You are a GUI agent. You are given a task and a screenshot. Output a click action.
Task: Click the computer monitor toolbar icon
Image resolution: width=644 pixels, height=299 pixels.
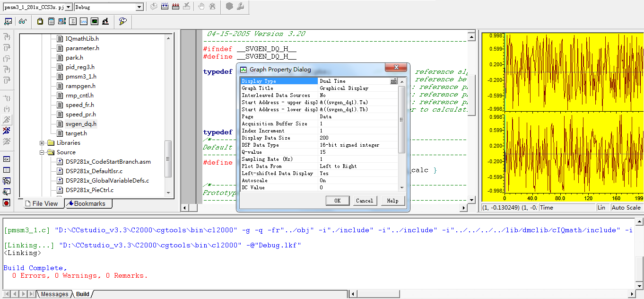61,21
